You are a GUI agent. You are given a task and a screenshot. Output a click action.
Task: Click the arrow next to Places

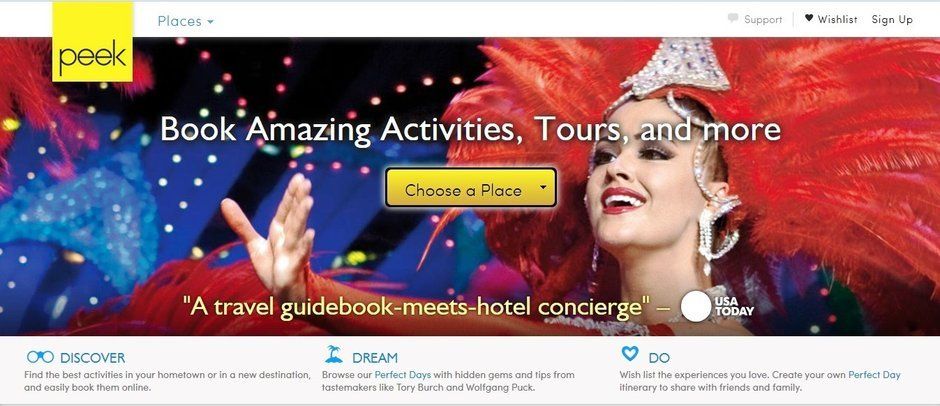click(210, 22)
